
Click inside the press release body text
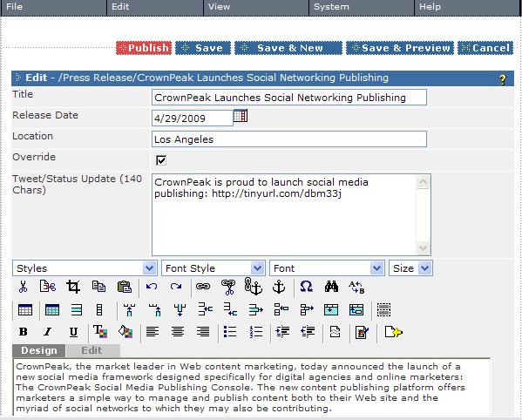[251, 387]
